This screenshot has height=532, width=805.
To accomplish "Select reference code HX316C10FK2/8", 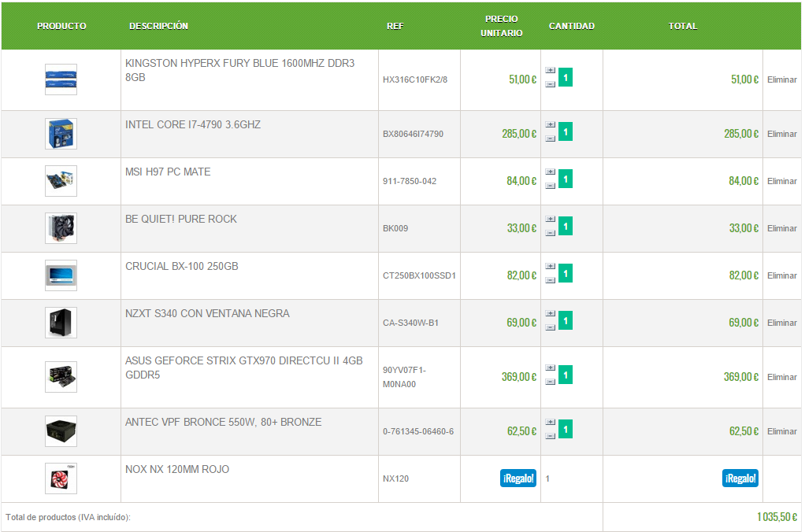I will click(x=415, y=79).
